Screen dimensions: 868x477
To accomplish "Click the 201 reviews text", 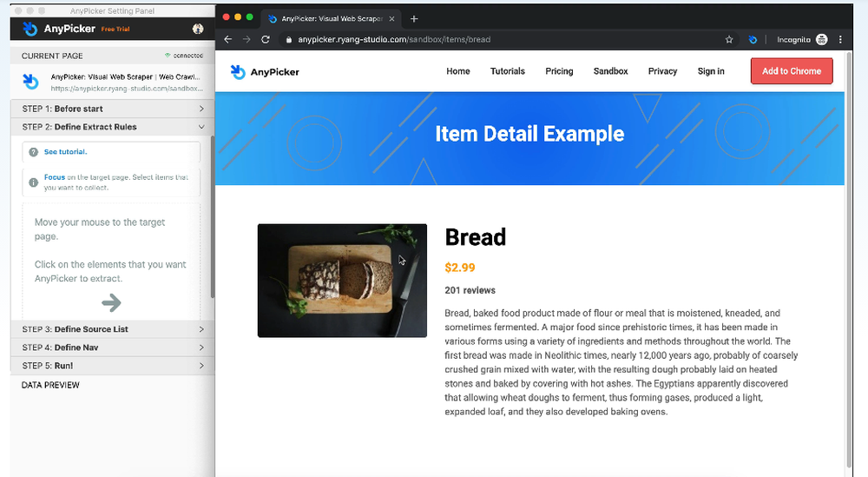I will point(470,290).
